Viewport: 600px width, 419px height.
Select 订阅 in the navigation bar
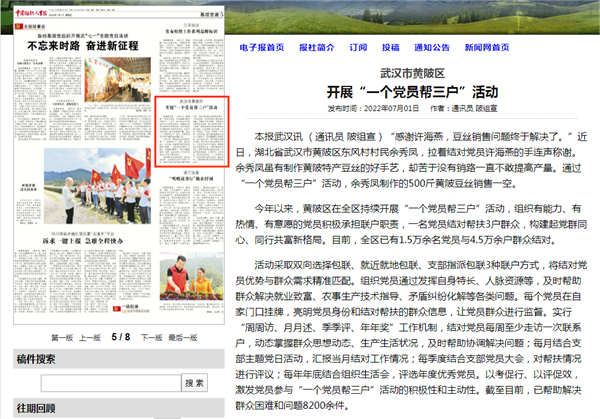coord(360,46)
